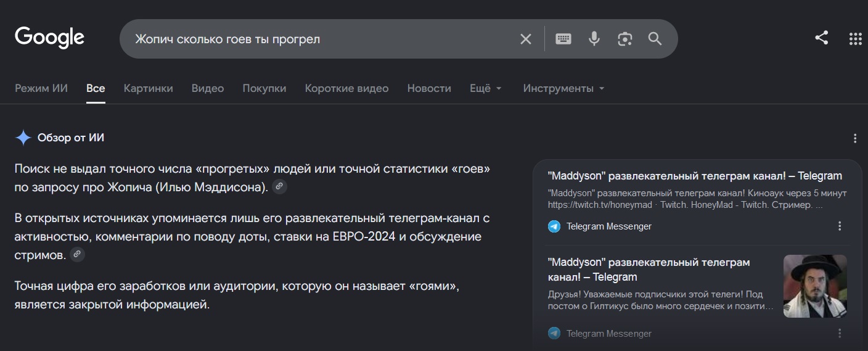Open the on-screen keyboard input tool
The image size is (868, 351).
(x=563, y=39)
